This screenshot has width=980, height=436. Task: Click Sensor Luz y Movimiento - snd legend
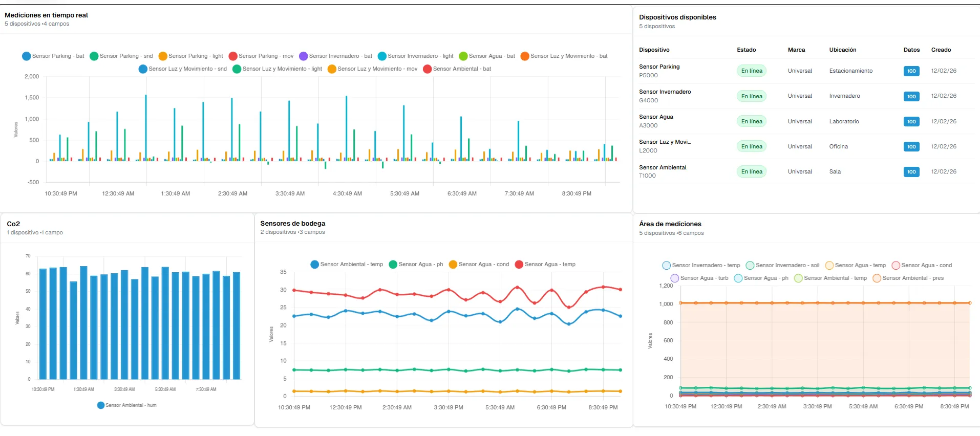143,69
